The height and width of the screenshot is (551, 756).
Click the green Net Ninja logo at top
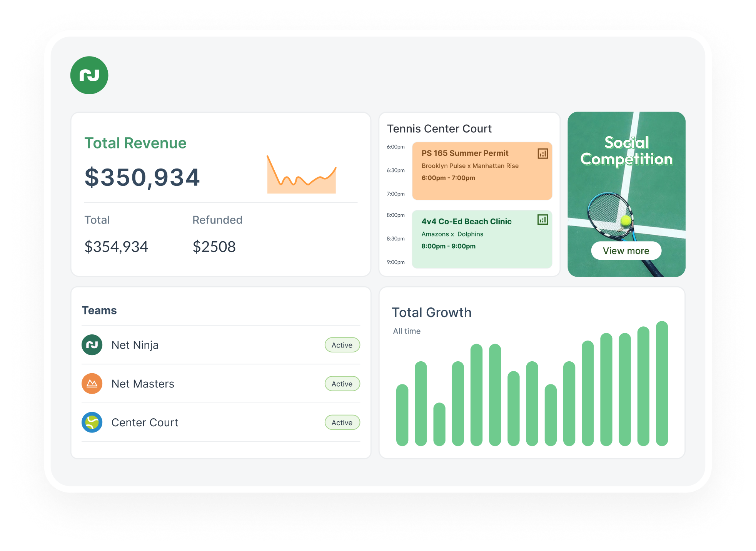(x=89, y=75)
